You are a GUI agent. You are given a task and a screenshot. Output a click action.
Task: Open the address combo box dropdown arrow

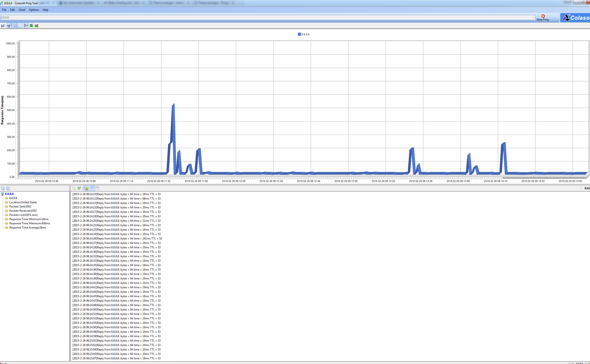(533, 17)
